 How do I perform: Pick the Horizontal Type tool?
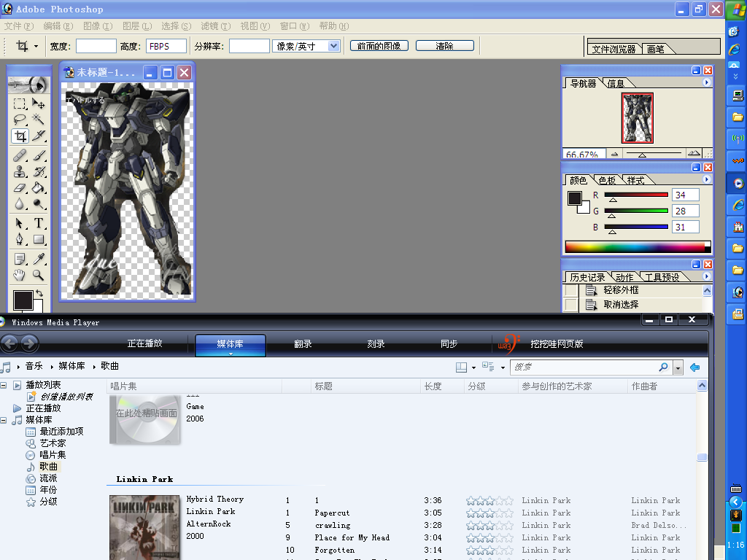pos(39,223)
